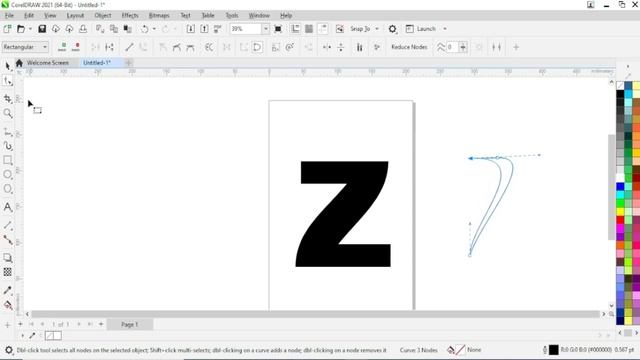Select the Crop tool
This screenshot has height=360, width=640.
7,98
